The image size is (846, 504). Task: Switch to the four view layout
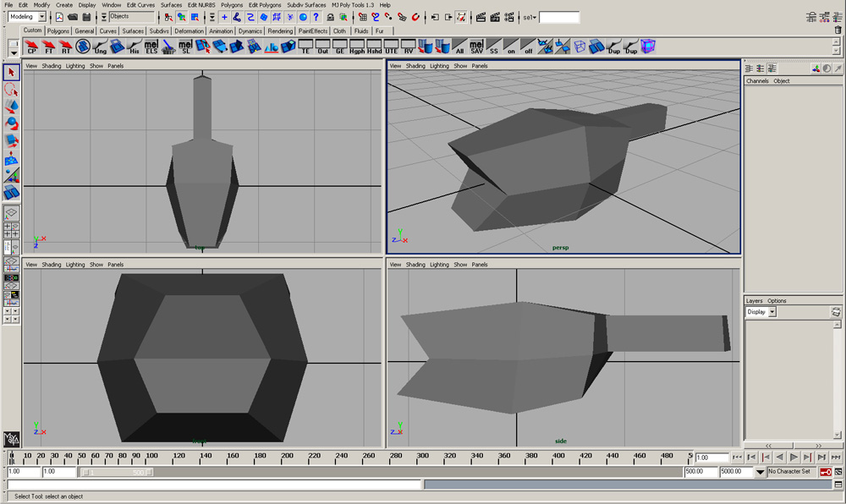coord(11,231)
